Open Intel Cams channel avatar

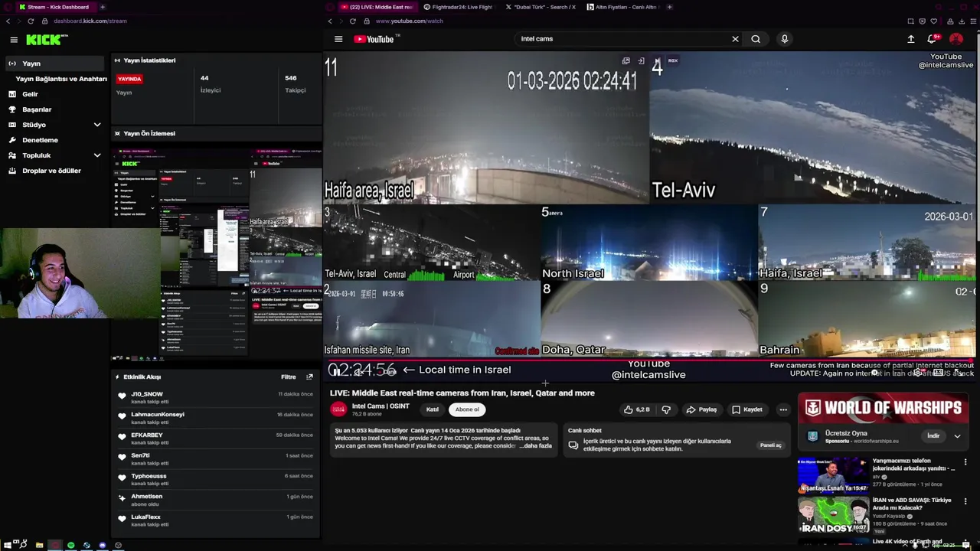coord(338,409)
